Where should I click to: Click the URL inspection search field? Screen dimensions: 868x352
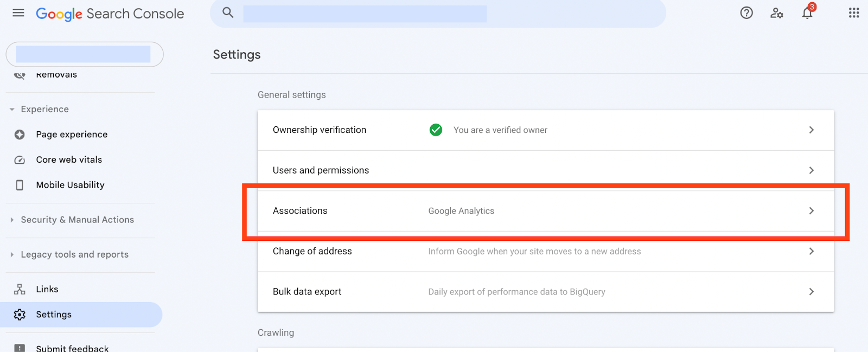(x=365, y=14)
